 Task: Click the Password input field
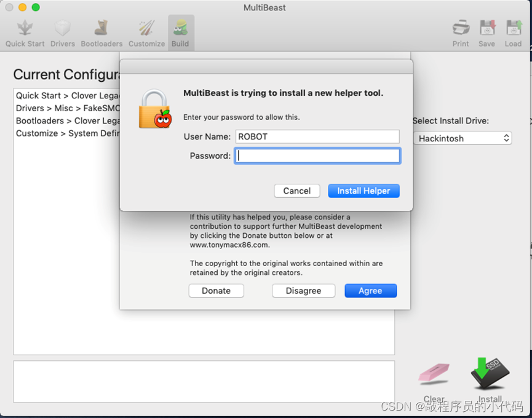(317, 156)
